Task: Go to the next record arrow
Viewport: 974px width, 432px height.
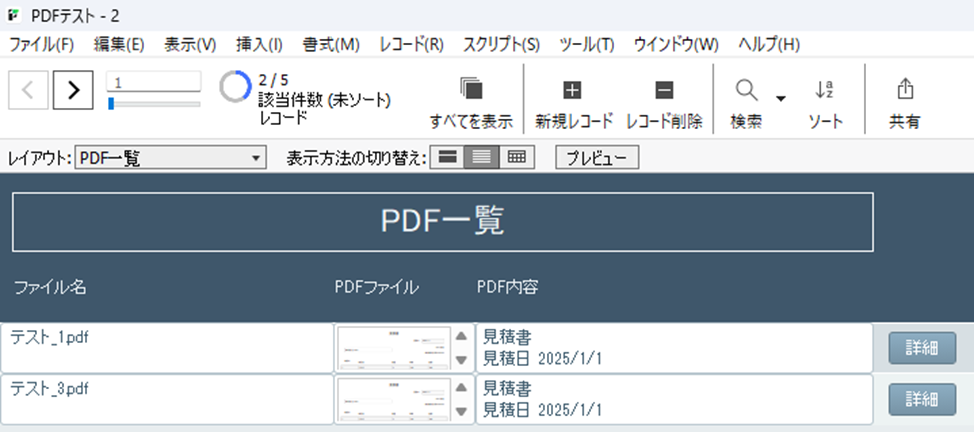Action: [73, 89]
